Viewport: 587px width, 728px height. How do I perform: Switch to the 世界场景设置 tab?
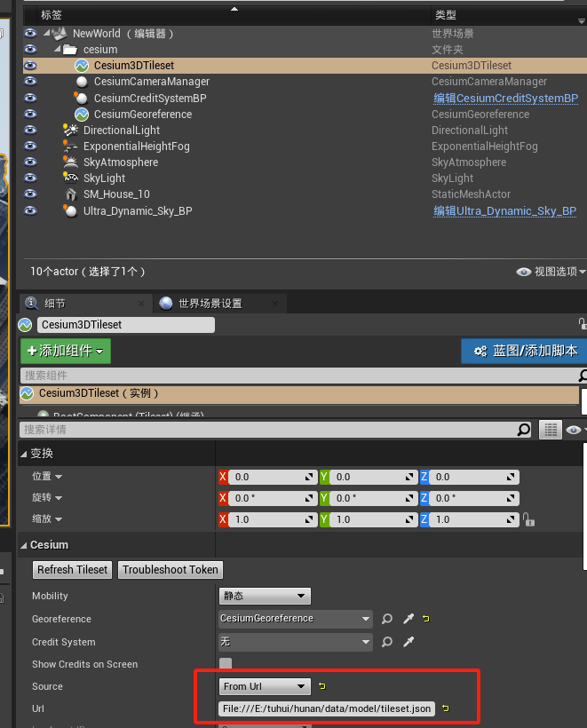pyautogui.click(x=210, y=304)
